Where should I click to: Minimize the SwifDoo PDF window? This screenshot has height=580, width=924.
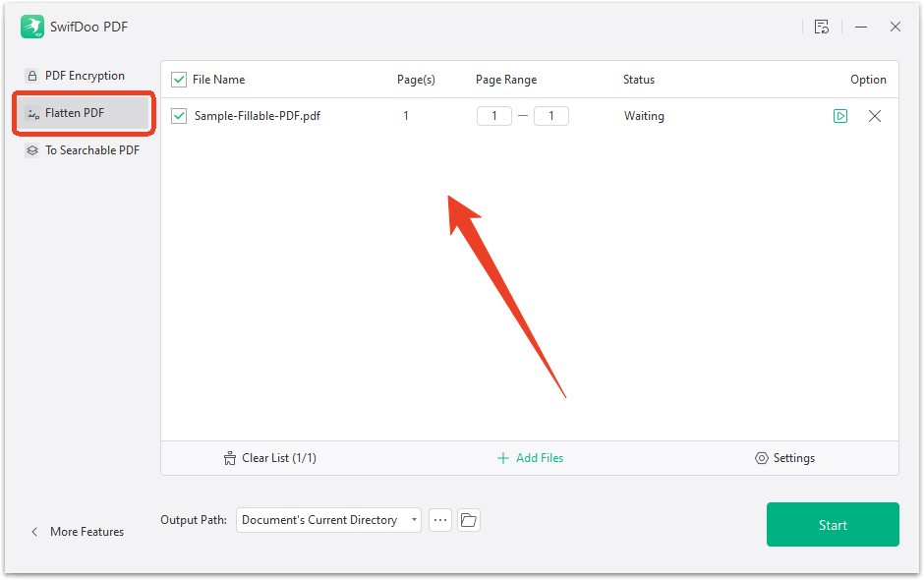click(861, 27)
